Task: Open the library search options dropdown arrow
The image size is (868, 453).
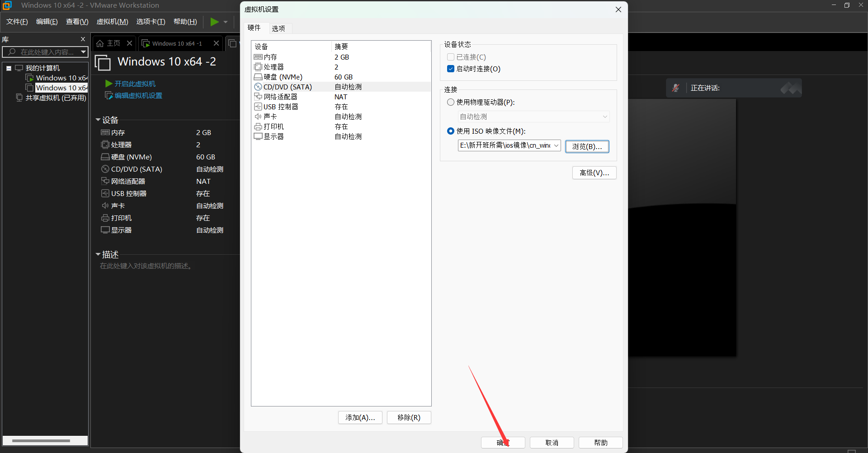Action: click(x=83, y=52)
